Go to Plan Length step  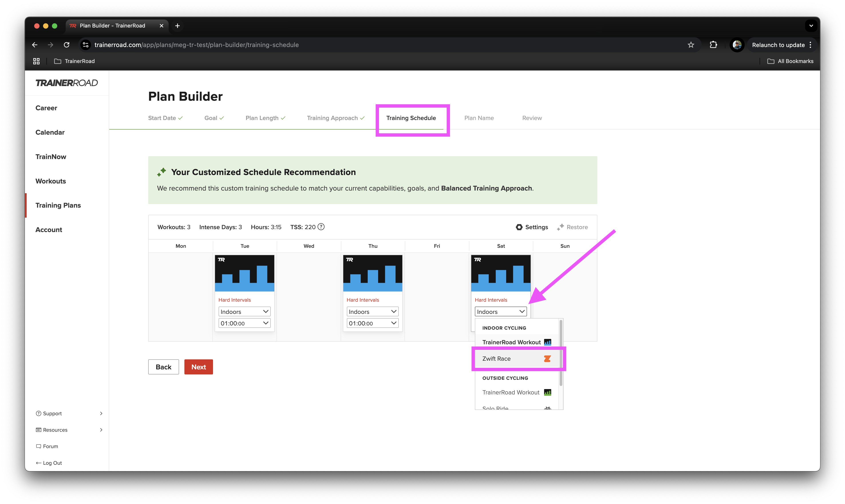[265, 118]
